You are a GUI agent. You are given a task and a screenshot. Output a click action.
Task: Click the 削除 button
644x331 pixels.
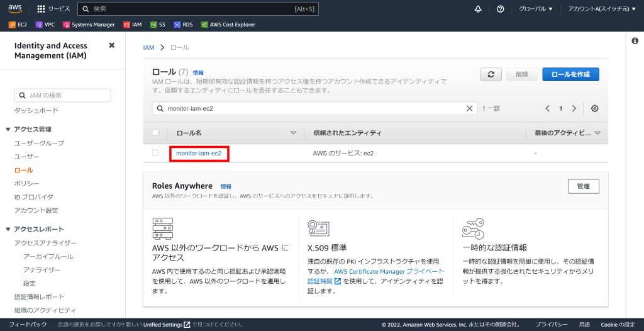521,74
